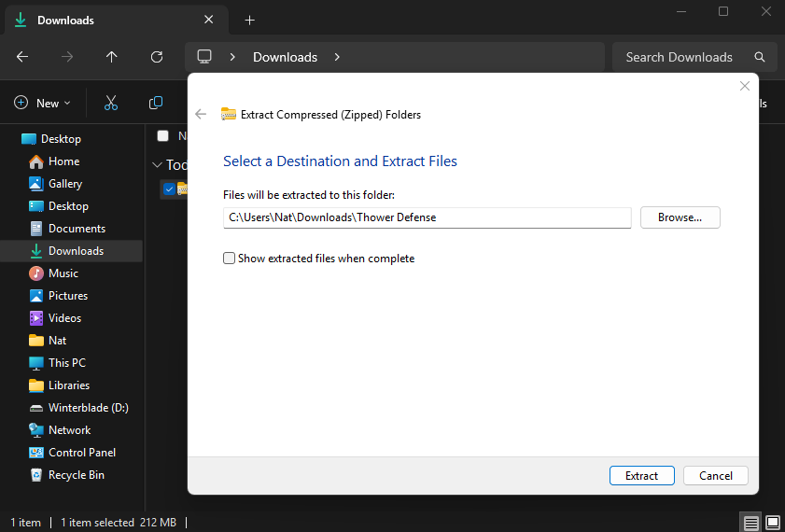Click the Control Panel icon
This screenshot has width=785, height=532.
36,453
